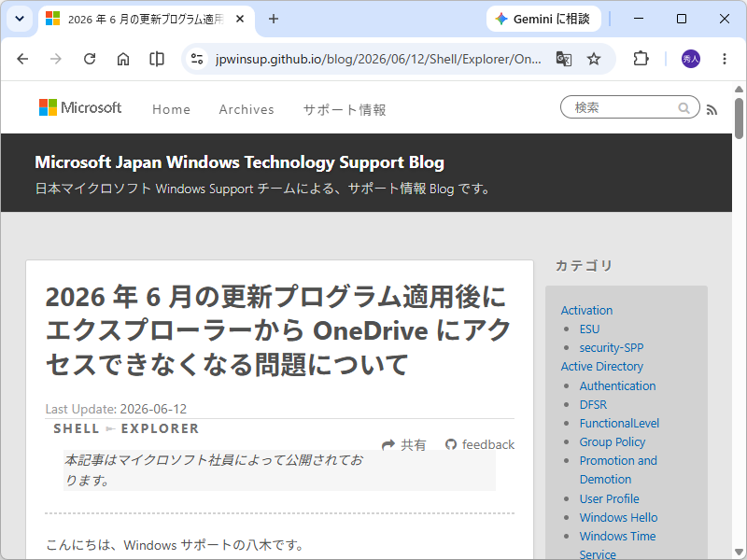Open the Windows Hello category link

(618, 517)
